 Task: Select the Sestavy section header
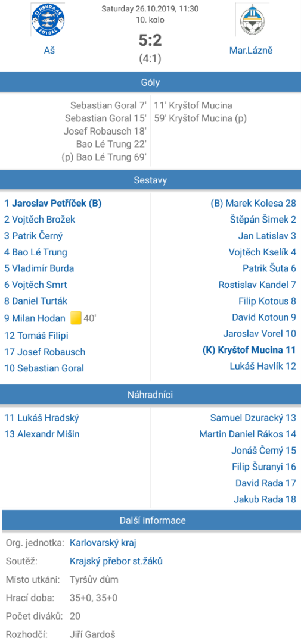tap(150, 180)
